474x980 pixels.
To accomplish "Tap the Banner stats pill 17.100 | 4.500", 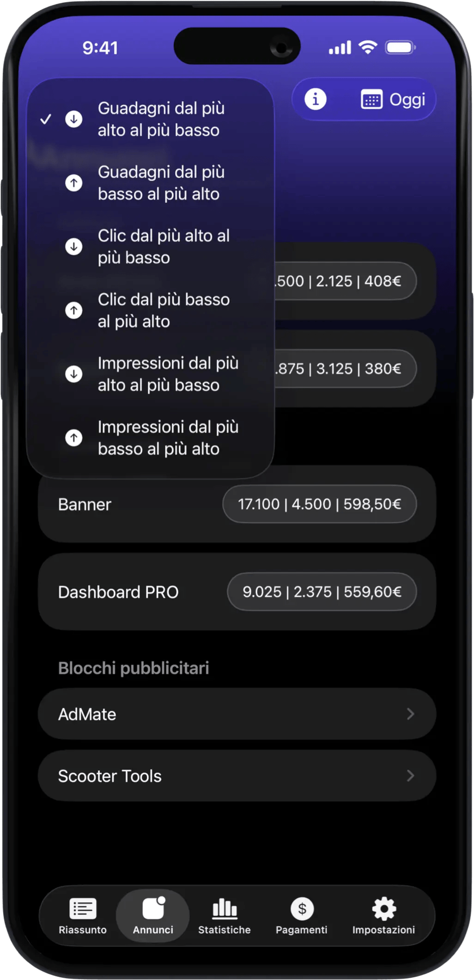I will point(319,504).
